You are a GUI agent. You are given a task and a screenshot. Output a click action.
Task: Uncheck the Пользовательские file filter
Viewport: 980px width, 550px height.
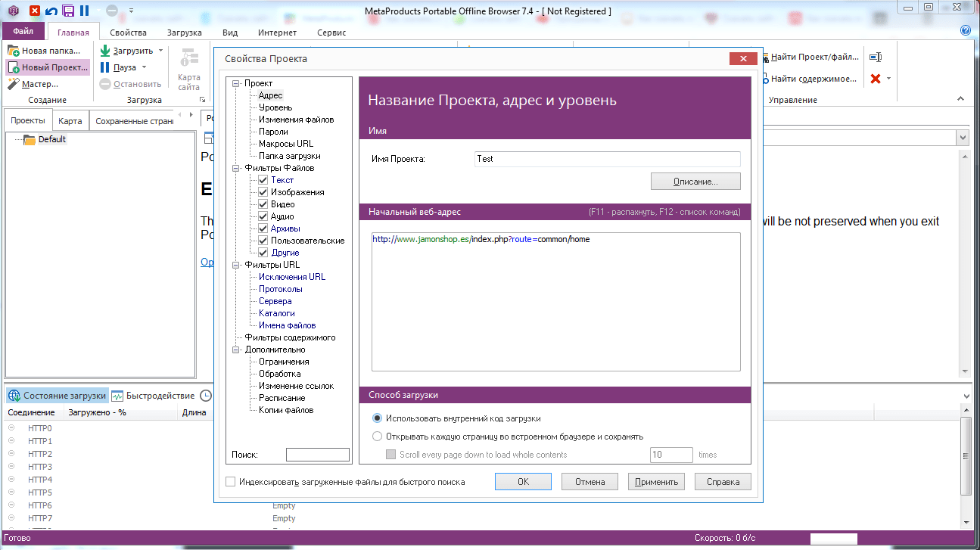(x=263, y=241)
